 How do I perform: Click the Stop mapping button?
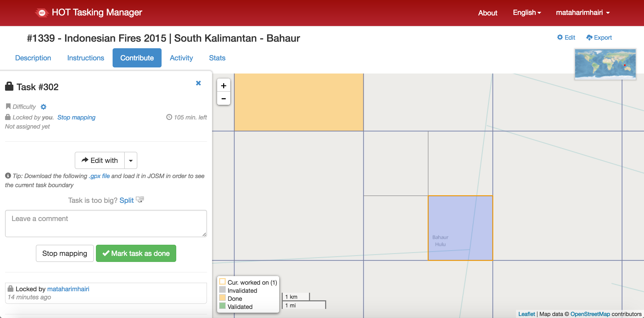[65, 253]
